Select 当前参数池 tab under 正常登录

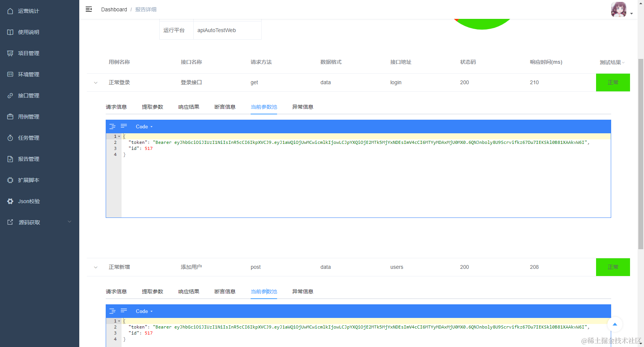coord(264,107)
